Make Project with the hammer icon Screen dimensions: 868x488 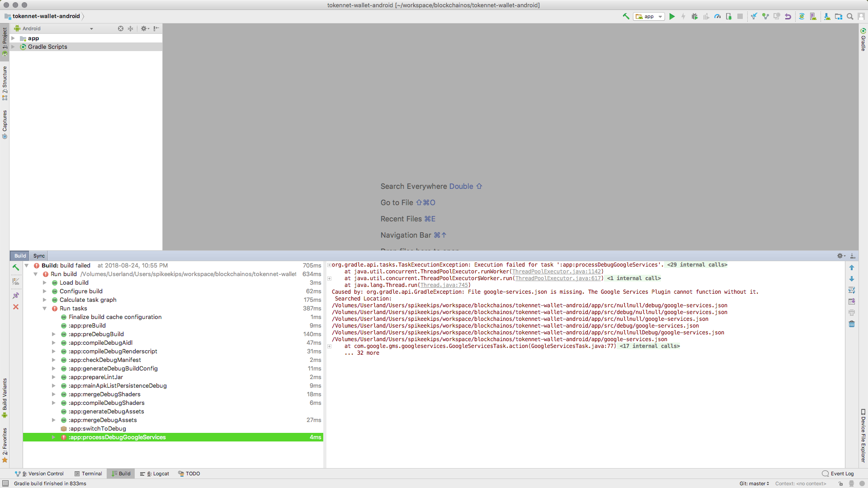click(x=627, y=16)
